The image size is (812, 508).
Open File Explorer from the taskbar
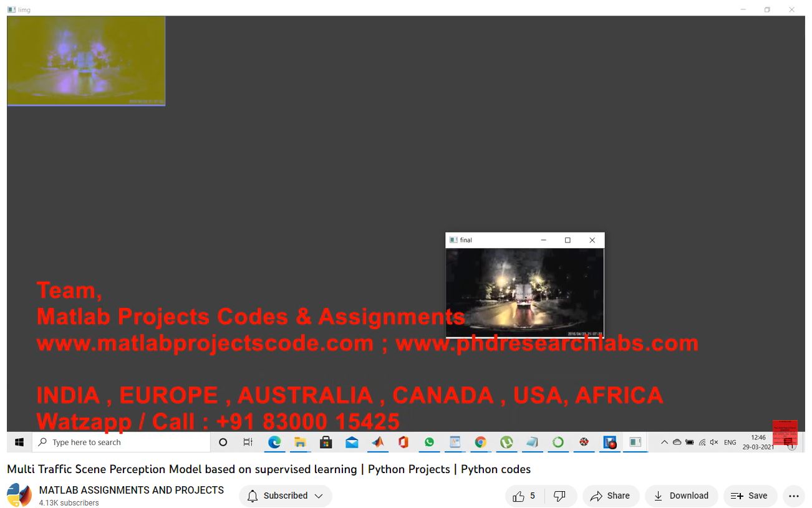300,443
